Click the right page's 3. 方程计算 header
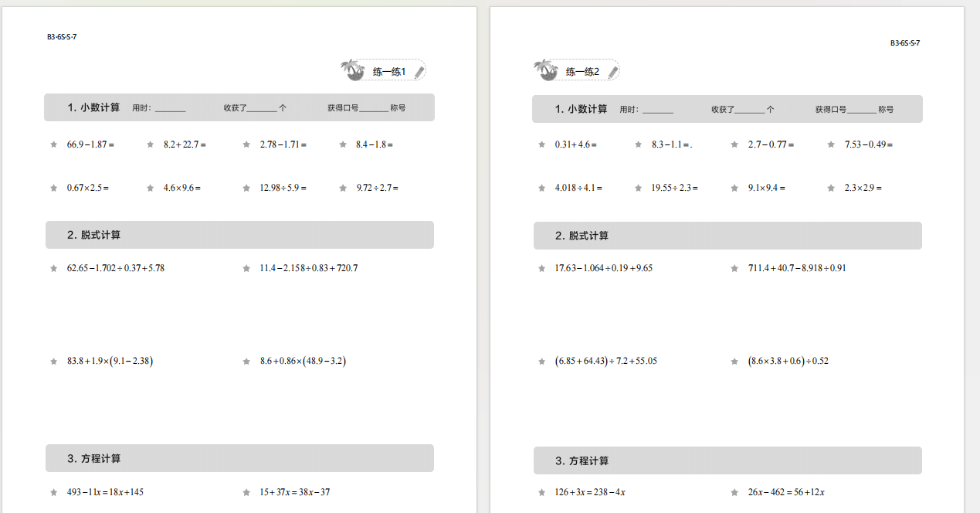This screenshot has width=980, height=513. [582, 461]
